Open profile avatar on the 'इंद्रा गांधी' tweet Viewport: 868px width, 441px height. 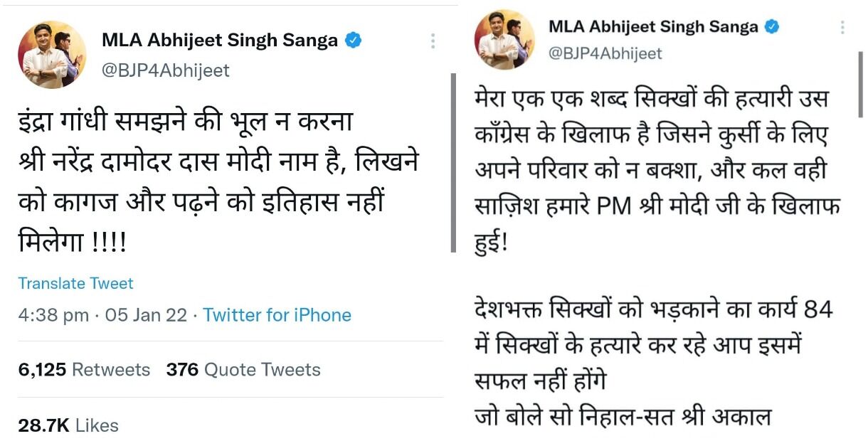(x=52, y=55)
